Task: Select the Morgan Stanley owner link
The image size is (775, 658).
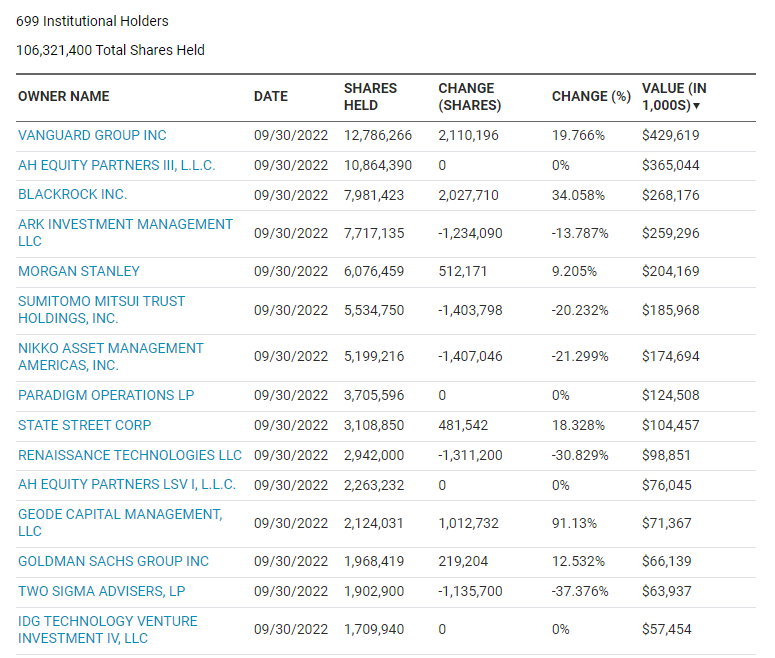Action: tap(79, 271)
